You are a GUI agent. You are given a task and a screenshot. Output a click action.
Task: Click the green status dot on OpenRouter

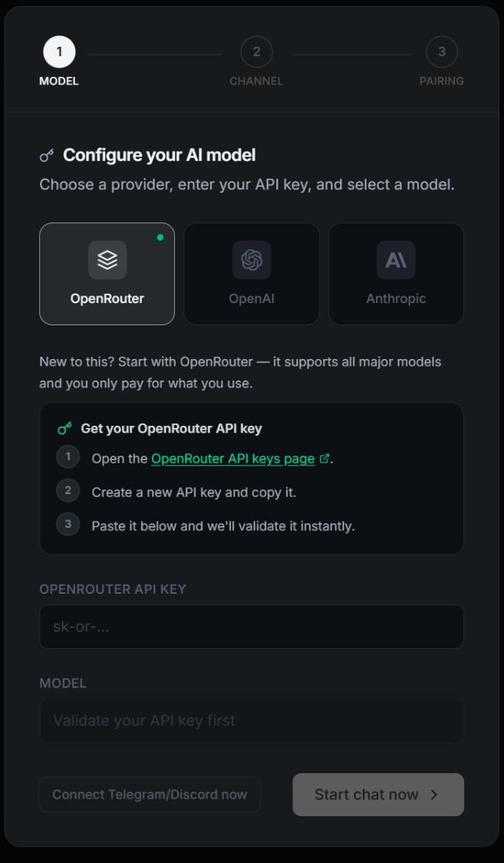pos(160,238)
